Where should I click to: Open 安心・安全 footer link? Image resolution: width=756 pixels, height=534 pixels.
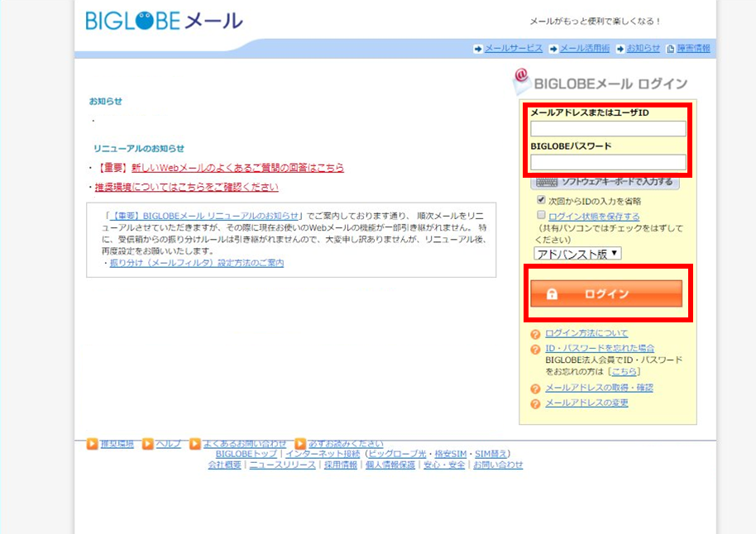click(444, 465)
